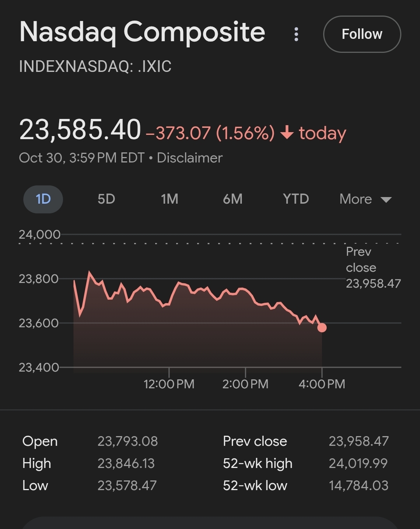Expand the More time ranges dropdown
Image resolution: width=420 pixels, height=529 pixels.
pyautogui.click(x=356, y=199)
